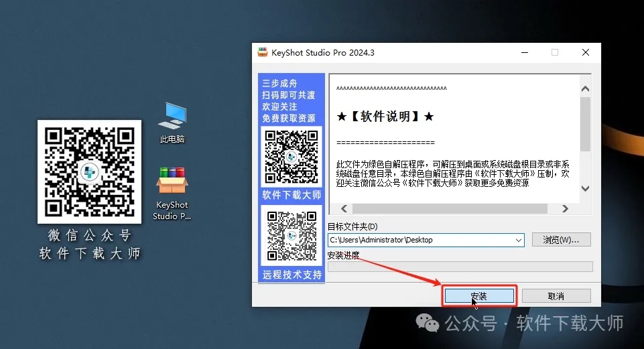Select the 此电脑 desktop icon

pyautogui.click(x=172, y=123)
